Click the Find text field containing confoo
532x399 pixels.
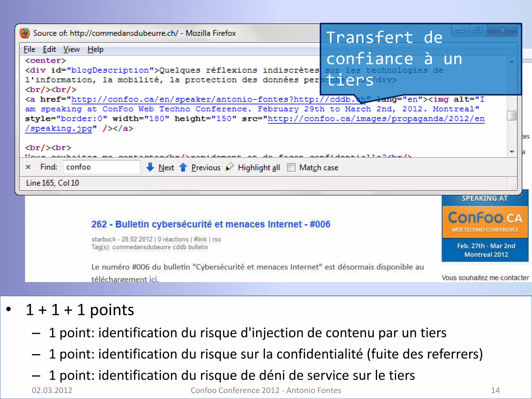tap(102, 167)
